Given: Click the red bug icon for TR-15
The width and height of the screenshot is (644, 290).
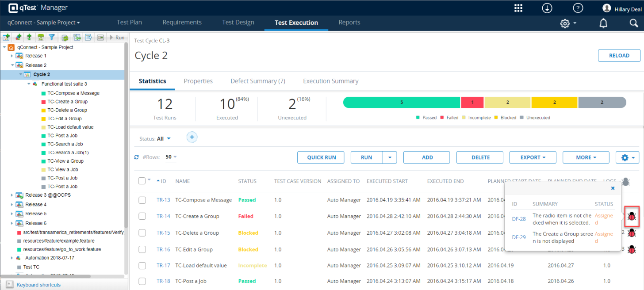Looking at the screenshot, I should tap(632, 233).
